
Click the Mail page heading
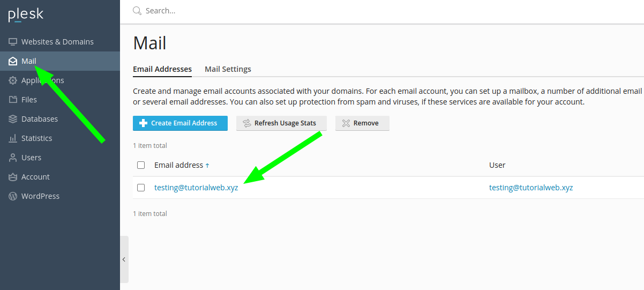click(x=150, y=43)
